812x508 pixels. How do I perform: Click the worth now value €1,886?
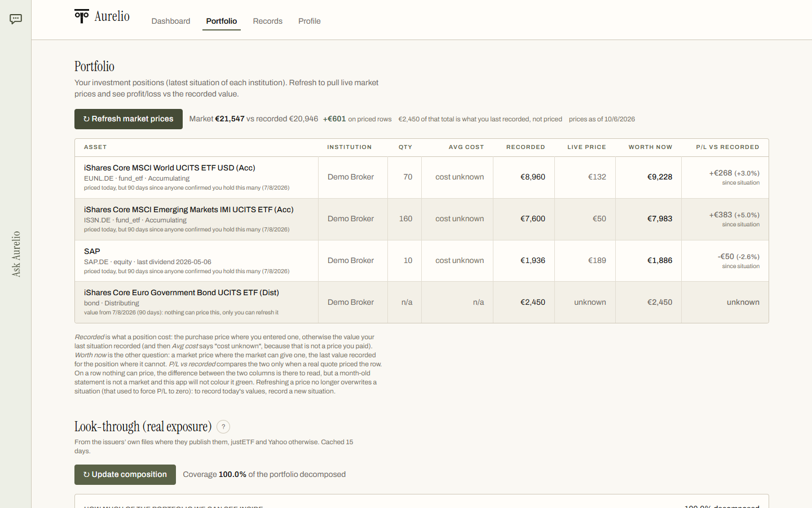pyautogui.click(x=660, y=260)
